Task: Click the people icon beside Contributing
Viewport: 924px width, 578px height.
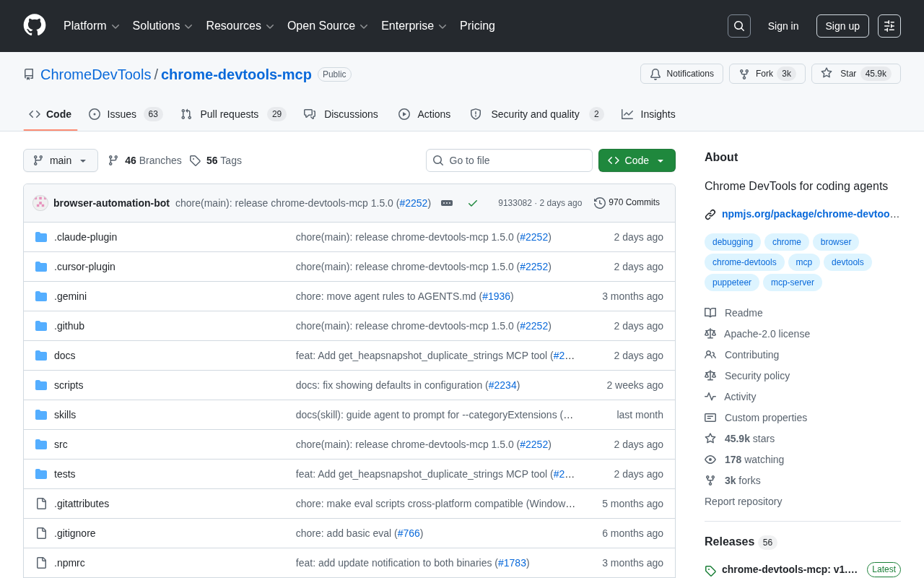Action: (x=710, y=355)
